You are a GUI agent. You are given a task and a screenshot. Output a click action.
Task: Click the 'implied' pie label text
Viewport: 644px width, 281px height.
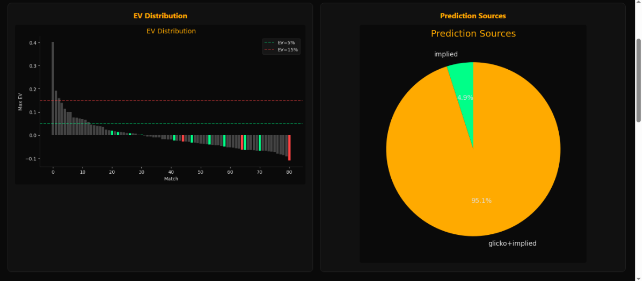pyautogui.click(x=445, y=54)
